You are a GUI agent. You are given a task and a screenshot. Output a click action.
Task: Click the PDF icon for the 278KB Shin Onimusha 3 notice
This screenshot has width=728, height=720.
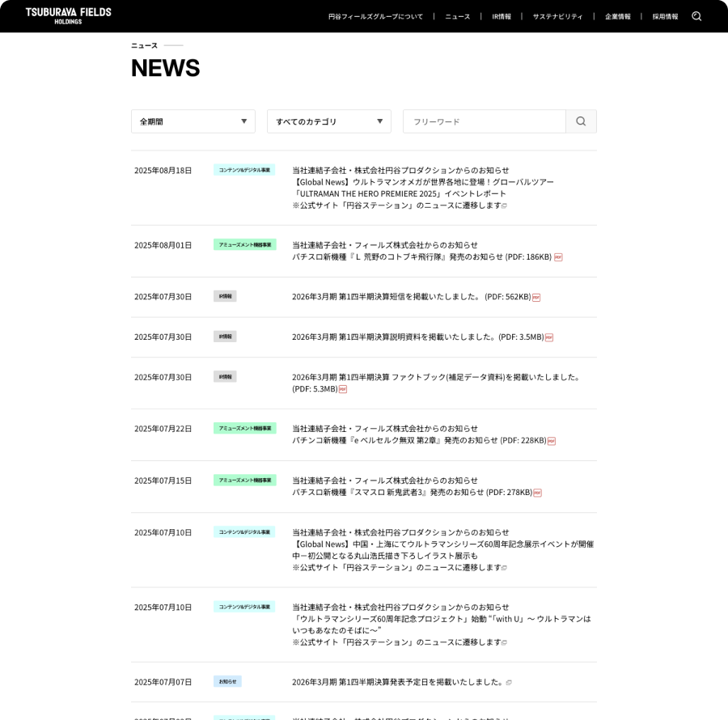[537, 493]
